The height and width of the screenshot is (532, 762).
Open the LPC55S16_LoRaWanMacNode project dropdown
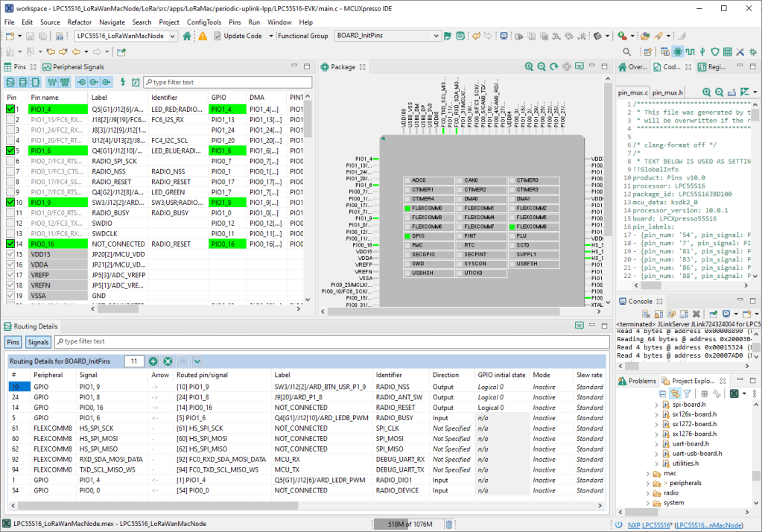point(172,36)
